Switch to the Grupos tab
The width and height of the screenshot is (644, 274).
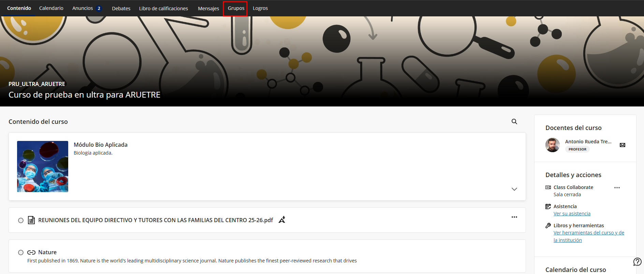(x=236, y=8)
